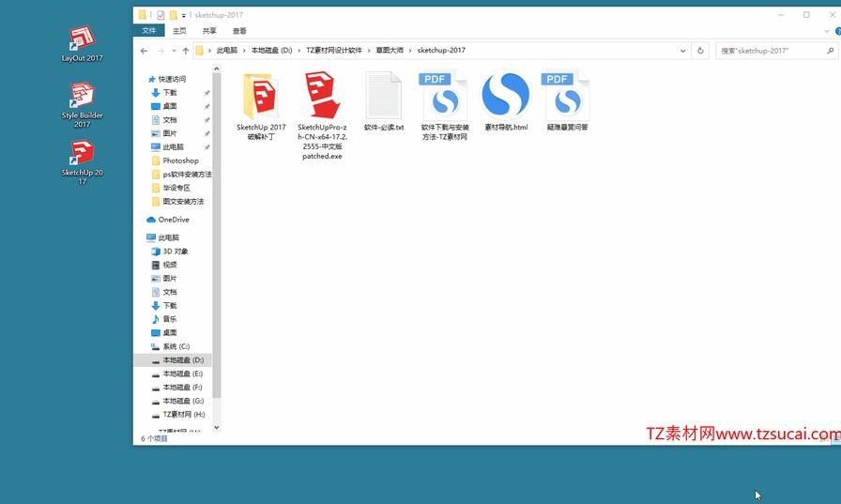Refresh the current folder view

[x=700, y=51]
